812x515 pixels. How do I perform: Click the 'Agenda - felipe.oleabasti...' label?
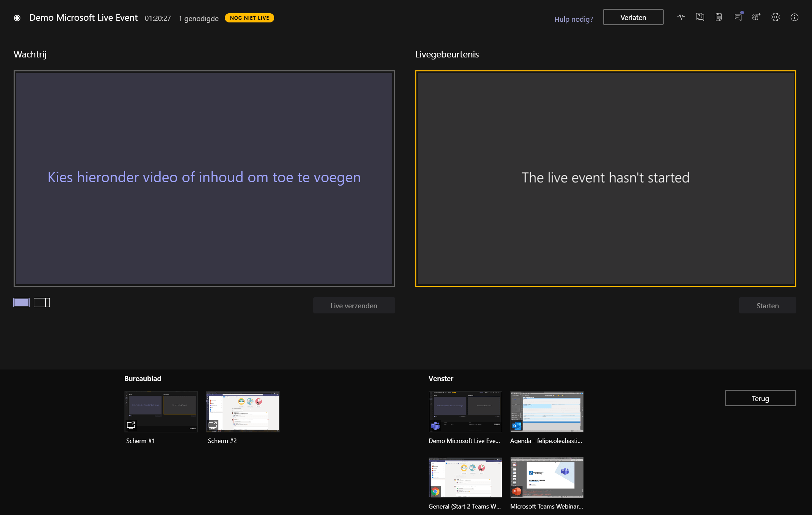[x=546, y=441]
